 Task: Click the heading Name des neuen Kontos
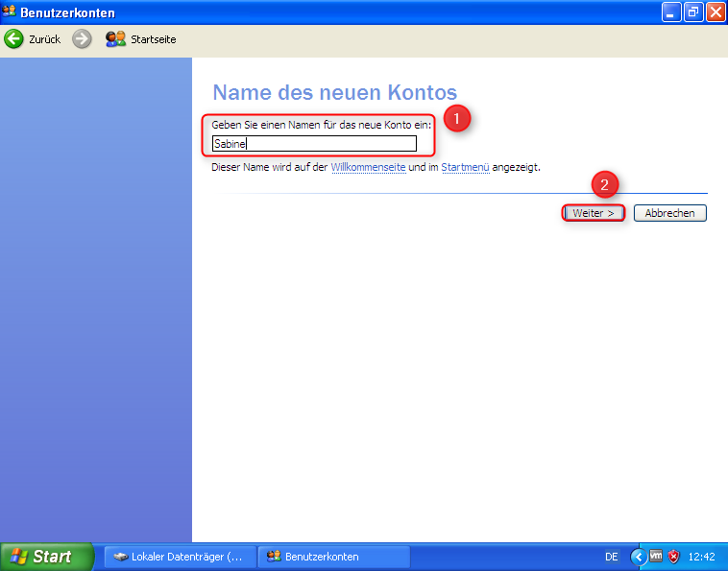click(335, 92)
